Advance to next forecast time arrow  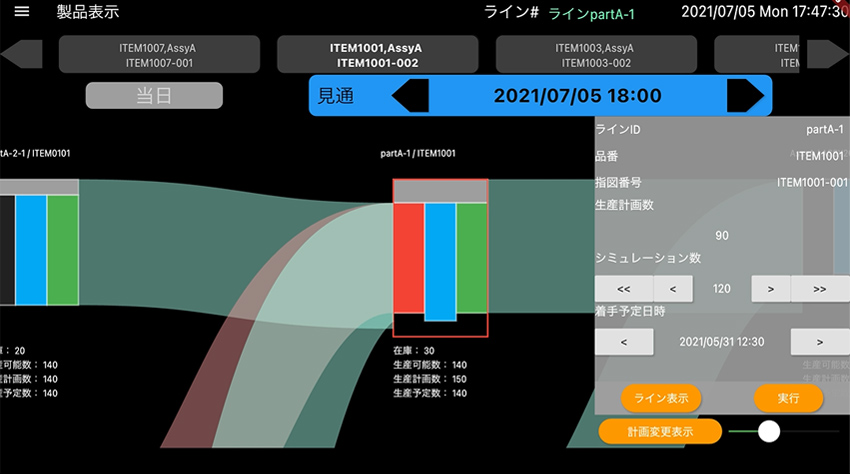pyautogui.click(x=745, y=96)
